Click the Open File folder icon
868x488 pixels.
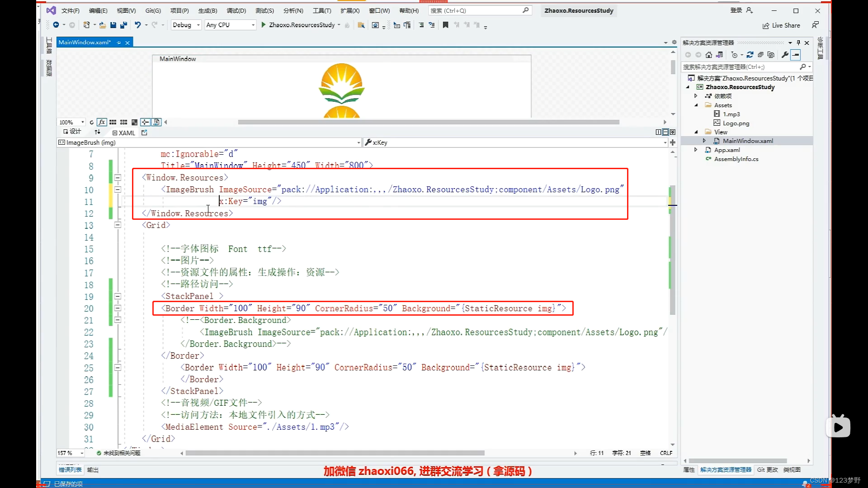point(103,25)
